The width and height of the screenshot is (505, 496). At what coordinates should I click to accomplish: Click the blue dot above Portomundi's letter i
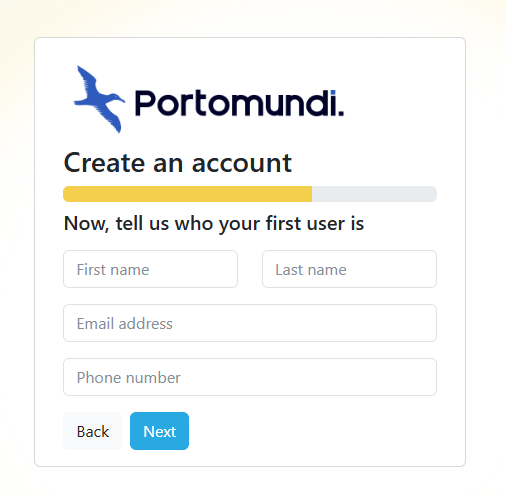pos(333,92)
